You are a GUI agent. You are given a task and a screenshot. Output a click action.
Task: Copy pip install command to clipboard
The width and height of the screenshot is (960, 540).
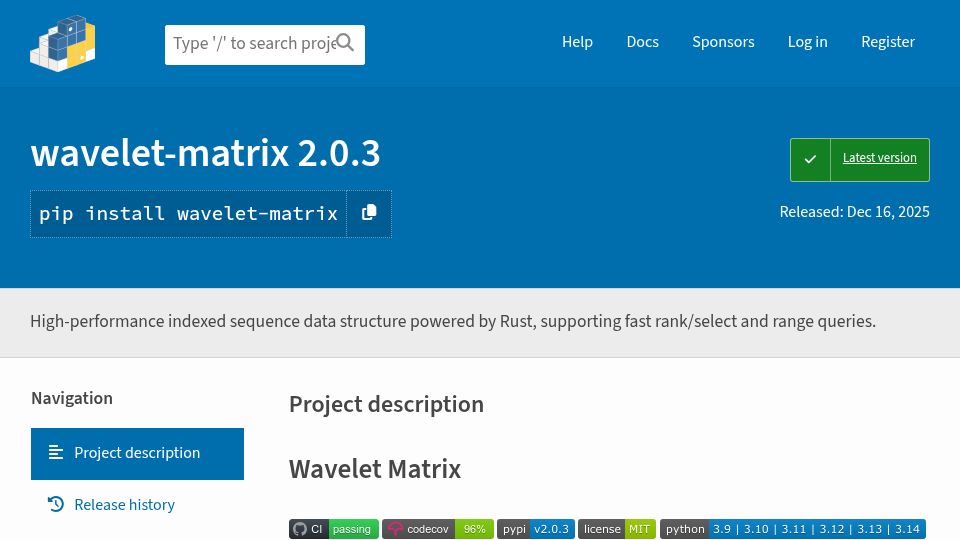click(x=369, y=213)
